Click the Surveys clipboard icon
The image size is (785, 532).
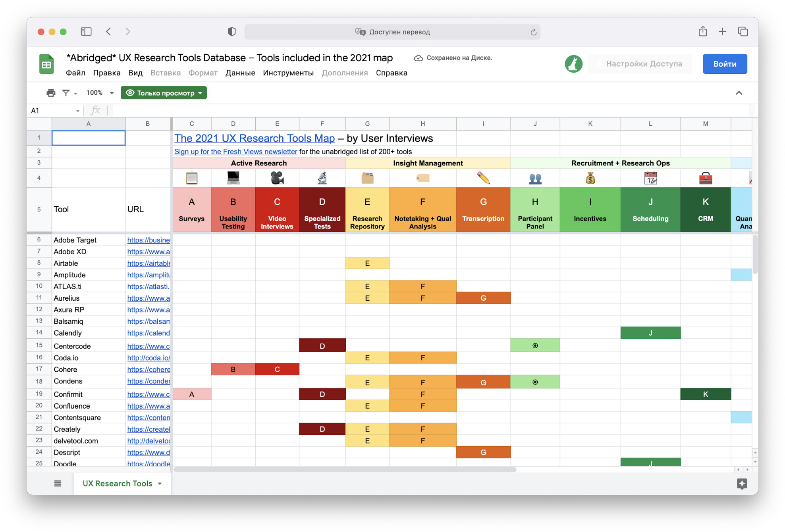(192, 178)
